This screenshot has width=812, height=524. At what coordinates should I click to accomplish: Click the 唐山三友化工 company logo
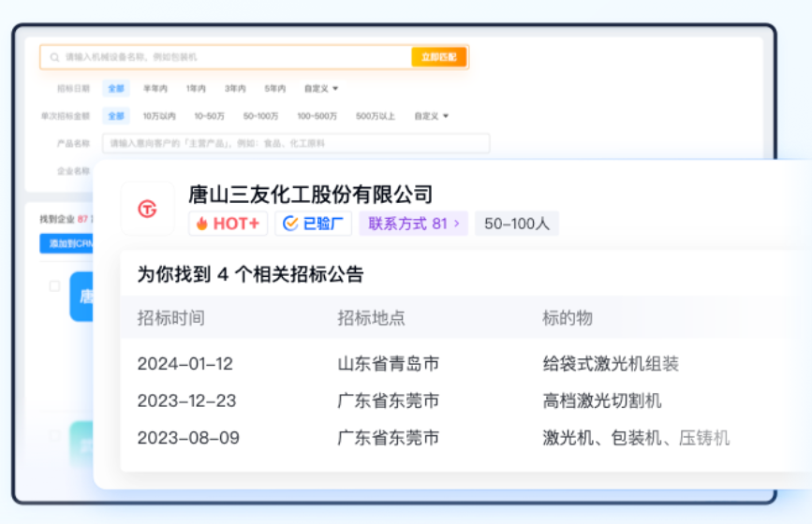tap(147, 209)
